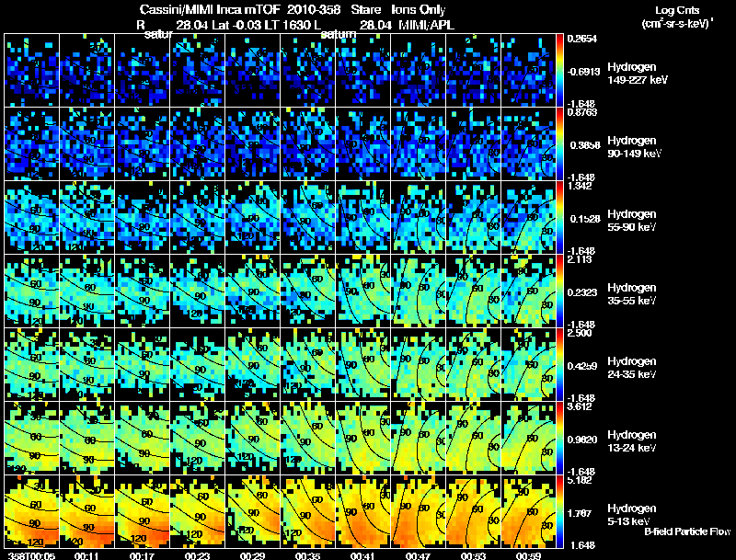Image resolution: width=736 pixels, height=560 pixels.
Task: Select the 35-55 keV image panel at 00:59
Action: pos(528,291)
